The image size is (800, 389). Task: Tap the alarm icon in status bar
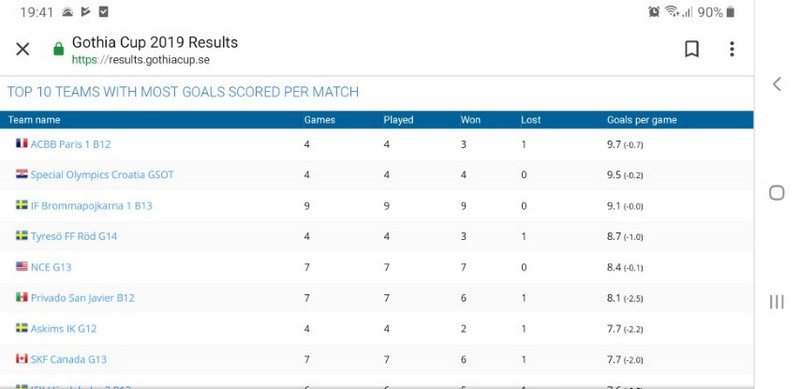click(x=654, y=12)
